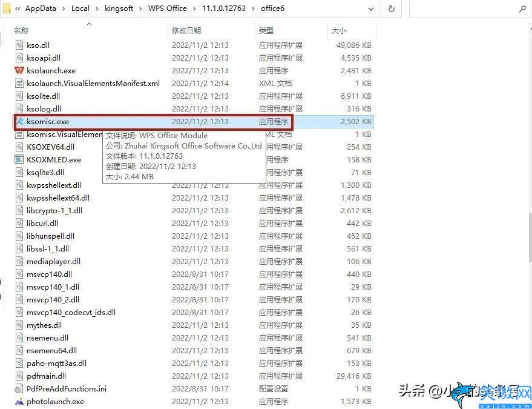Select the file nsemenu64.dll

tap(51, 351)
